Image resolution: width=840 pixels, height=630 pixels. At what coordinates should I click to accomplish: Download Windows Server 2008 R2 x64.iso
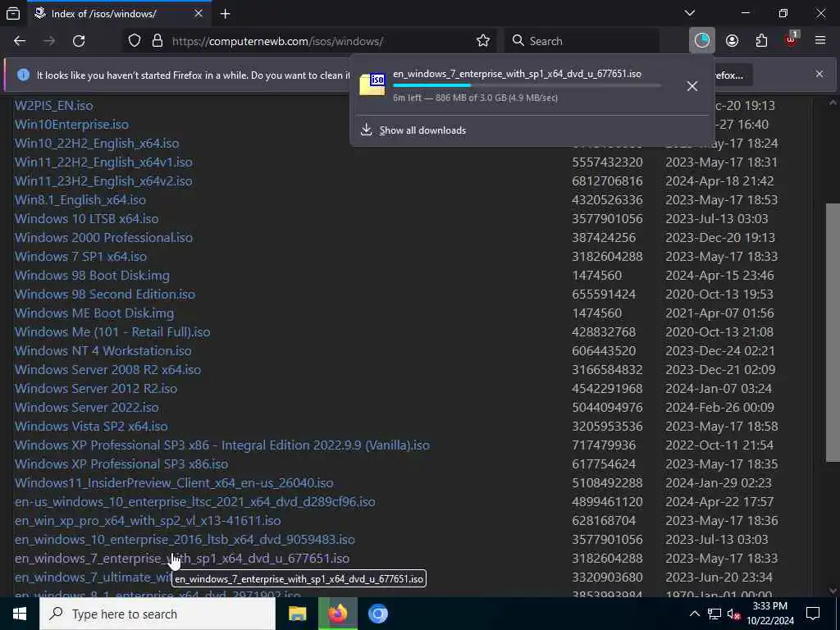(x=107, y=370)
